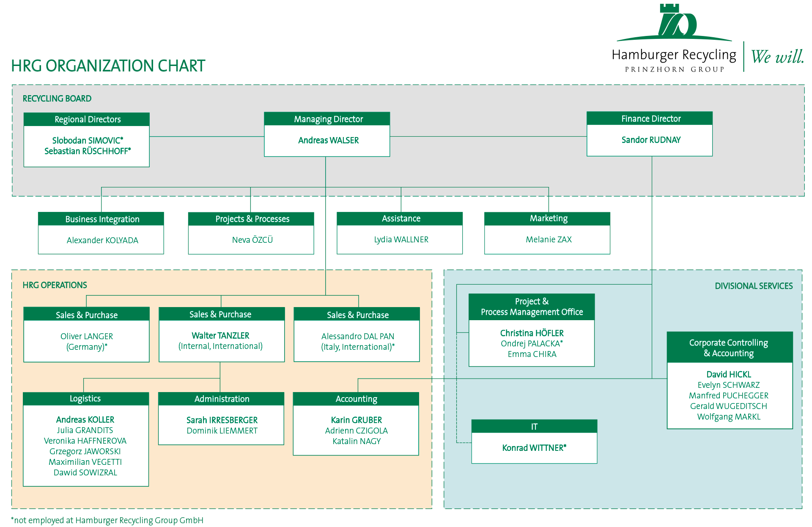
Task: Select the Corporate Controlling & Accounting header
Action: click(x=730, y=348)
